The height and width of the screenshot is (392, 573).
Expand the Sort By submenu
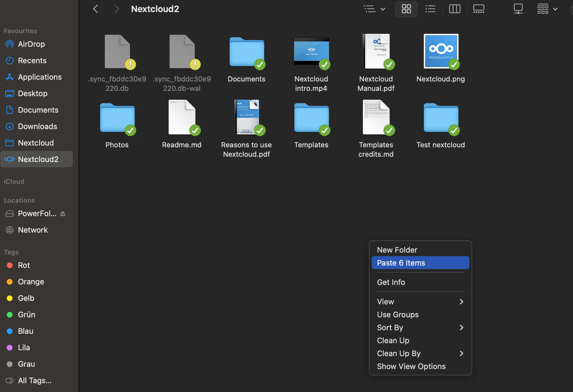(x=420, y=328)
